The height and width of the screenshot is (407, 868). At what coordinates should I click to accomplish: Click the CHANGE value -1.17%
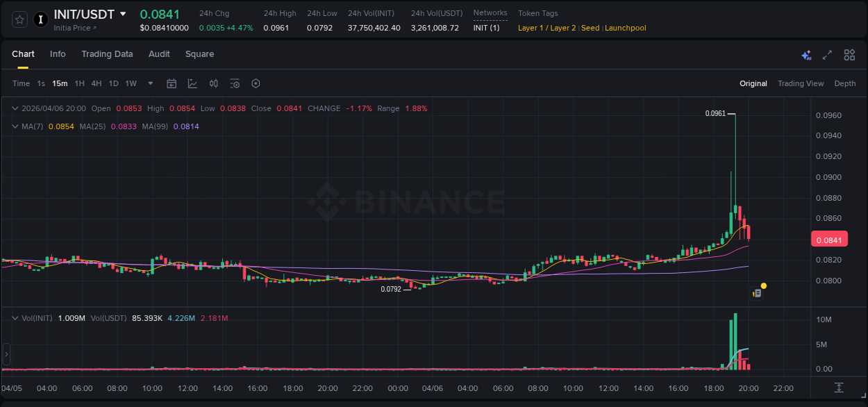(x=359, y=108)
